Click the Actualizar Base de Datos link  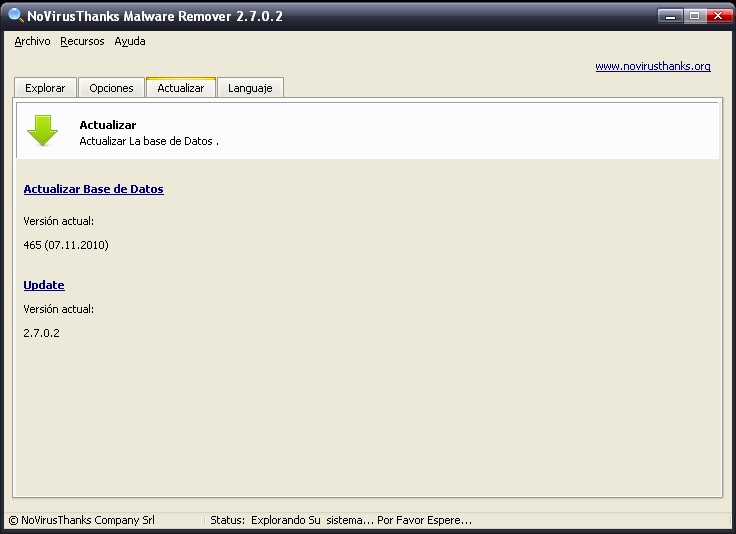click(x=93, y=189)
